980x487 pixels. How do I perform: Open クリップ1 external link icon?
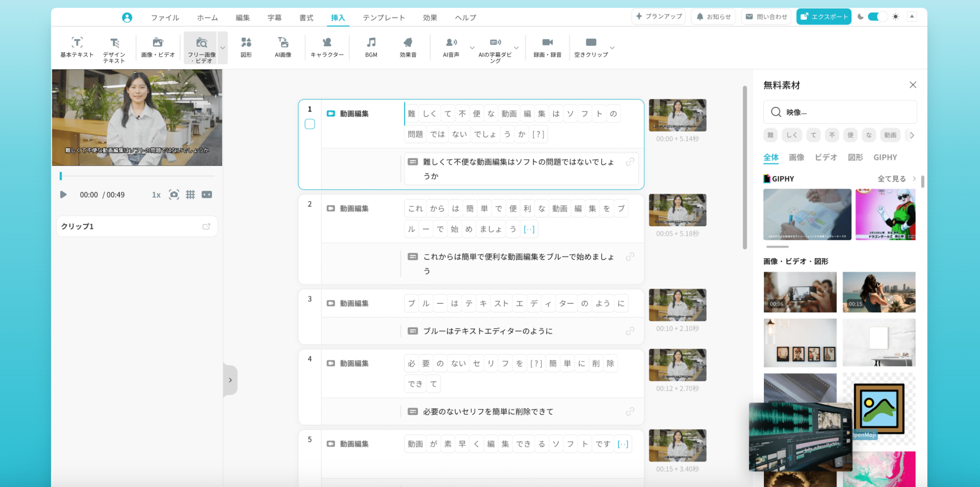[206, 226]
